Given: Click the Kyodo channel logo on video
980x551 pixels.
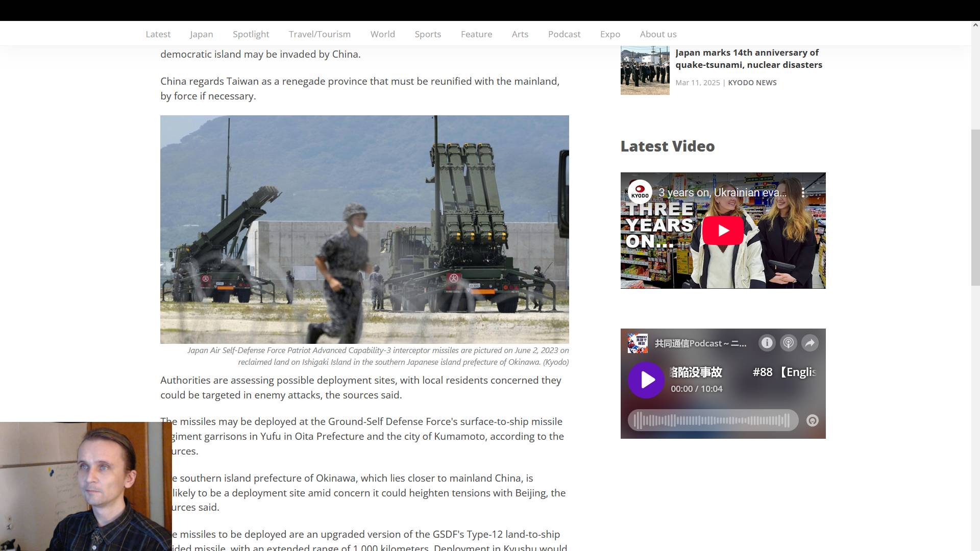Looking at the screenshot, I should [x=640, y=193].
